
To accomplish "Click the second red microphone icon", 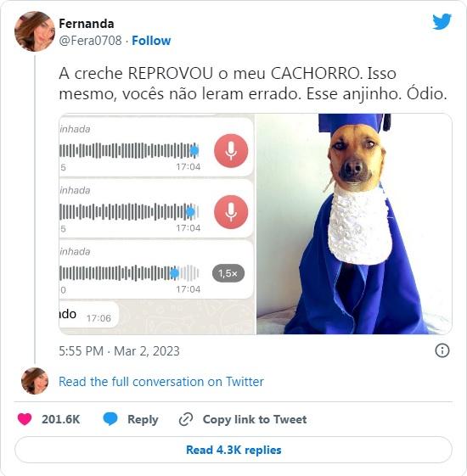I will [231, 212].
